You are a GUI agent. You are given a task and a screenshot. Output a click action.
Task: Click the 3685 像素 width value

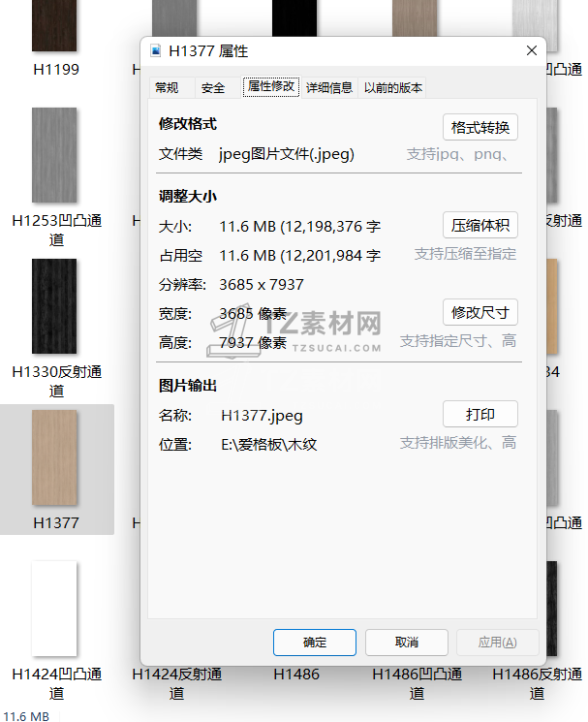point(253,314)
